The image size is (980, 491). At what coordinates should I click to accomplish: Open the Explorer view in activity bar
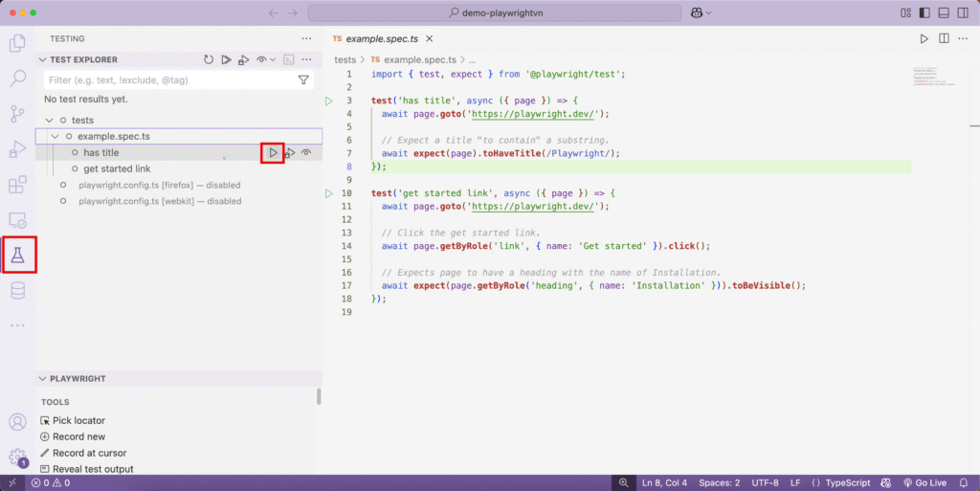[17, 43]
